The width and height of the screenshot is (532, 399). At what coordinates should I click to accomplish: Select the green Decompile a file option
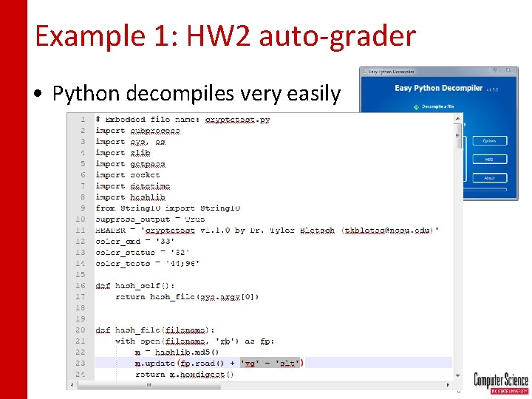pyautogui.click(x=434, y=106)
